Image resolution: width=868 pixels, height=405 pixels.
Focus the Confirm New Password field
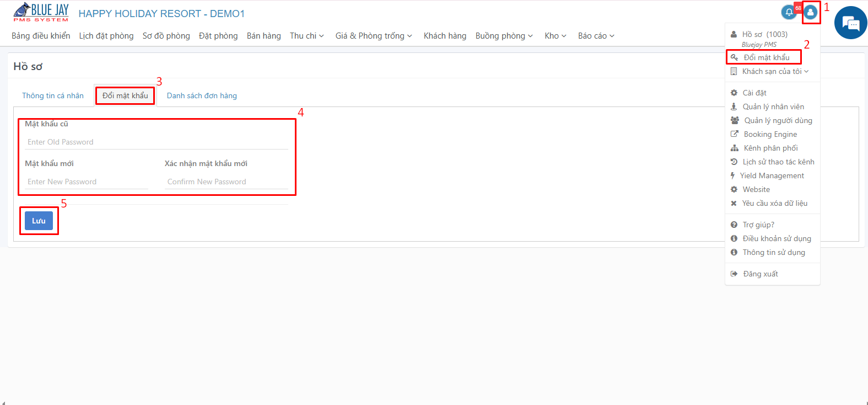click(x=227, y=182)
